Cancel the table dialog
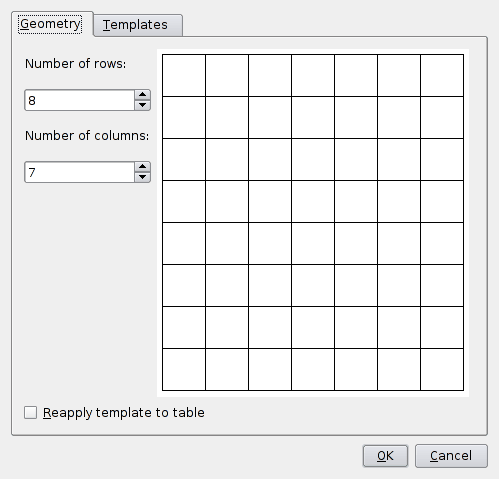499x479 pixels. [x=451, y=456]
